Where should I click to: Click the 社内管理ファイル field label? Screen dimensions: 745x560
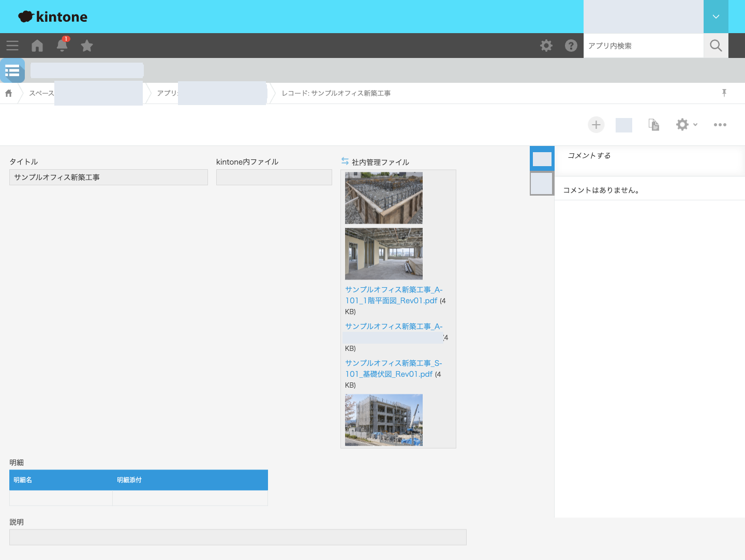[380, 163]
